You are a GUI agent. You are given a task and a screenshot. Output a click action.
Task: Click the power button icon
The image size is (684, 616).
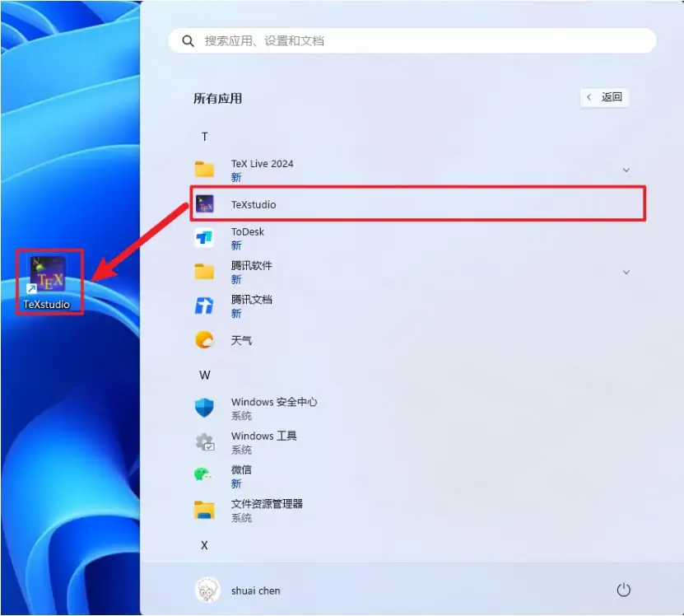623,590
